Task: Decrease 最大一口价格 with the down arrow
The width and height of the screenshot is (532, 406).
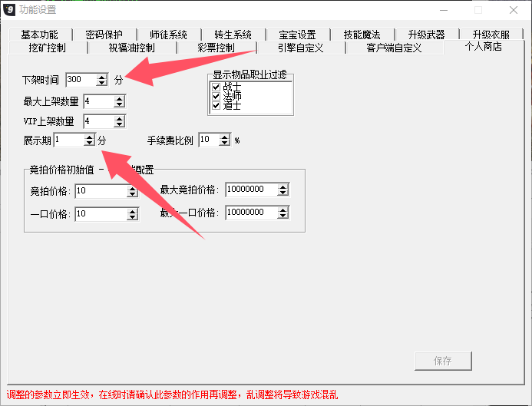Action: 283,216
